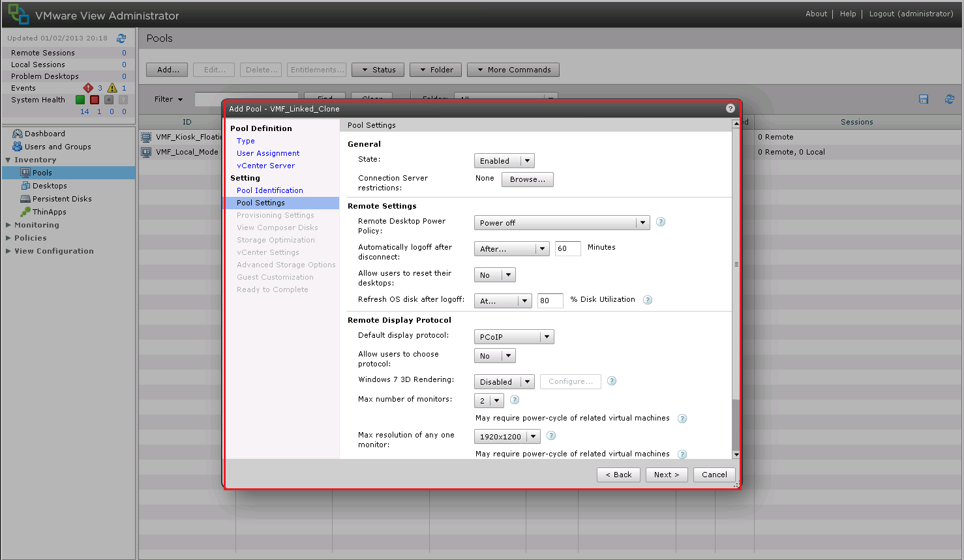Edit the automatic logoff minutes field

[x=567, y=248]
